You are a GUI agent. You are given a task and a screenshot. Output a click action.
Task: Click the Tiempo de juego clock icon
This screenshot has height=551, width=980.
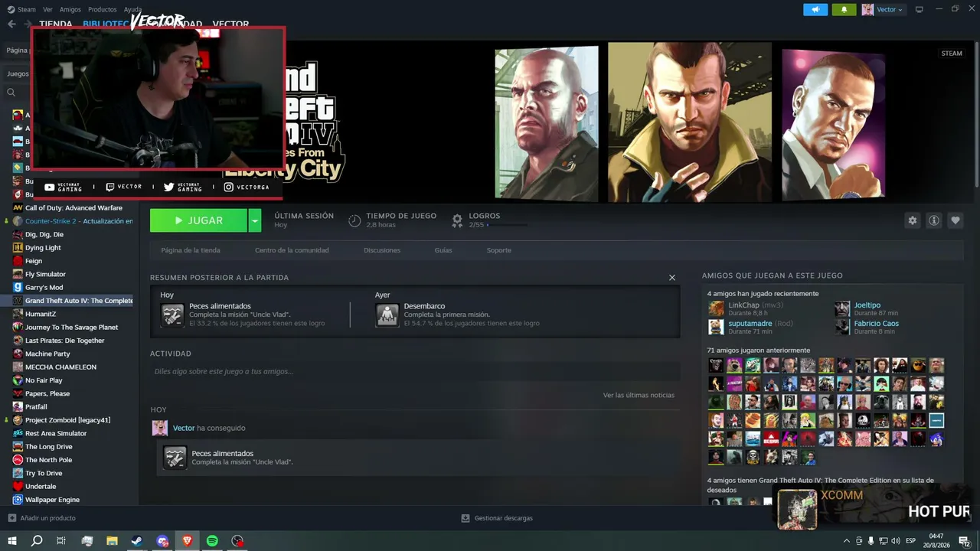tap(354, 220)
